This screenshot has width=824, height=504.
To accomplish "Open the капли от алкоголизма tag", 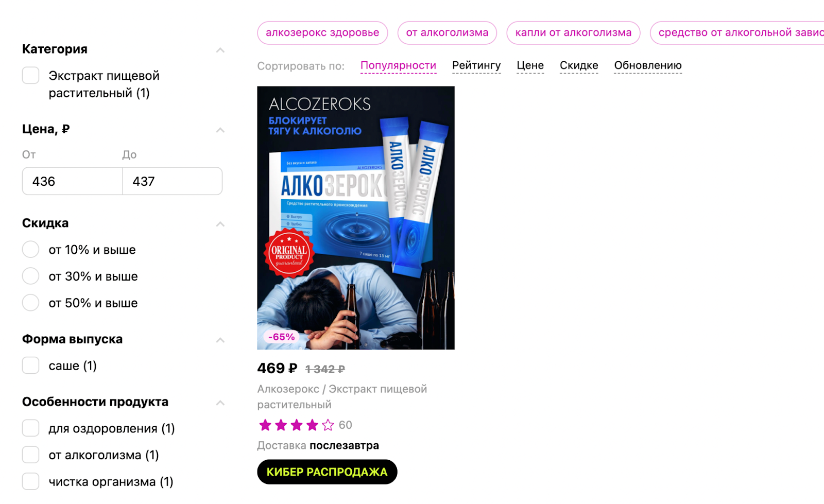I will (573, 32).
